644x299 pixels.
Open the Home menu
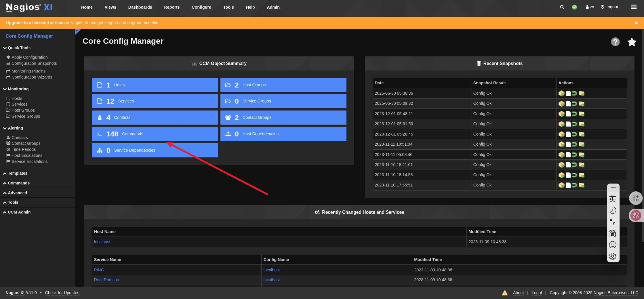click(x=87, y=7)
